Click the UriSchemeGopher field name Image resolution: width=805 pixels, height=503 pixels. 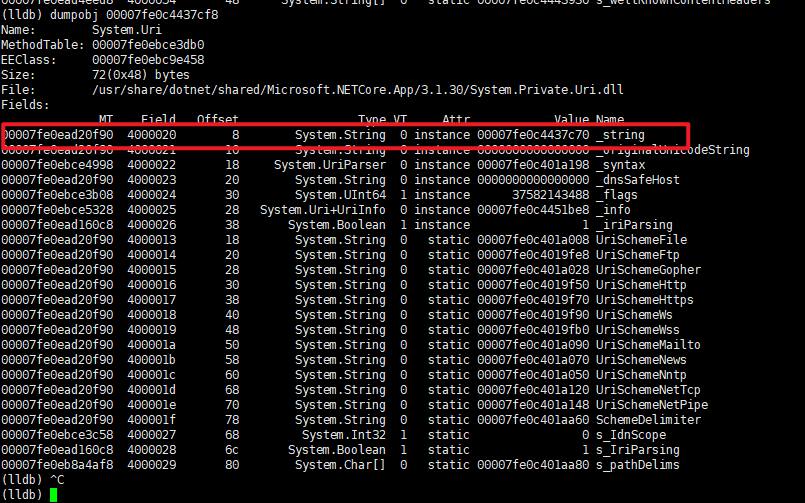tap(648, 270)
